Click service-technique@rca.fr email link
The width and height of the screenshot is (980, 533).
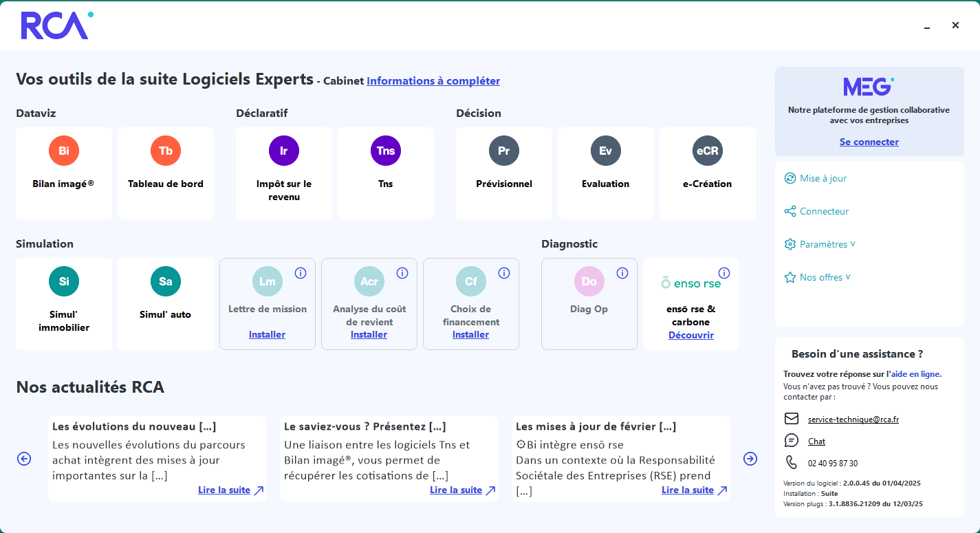(853, 420)
